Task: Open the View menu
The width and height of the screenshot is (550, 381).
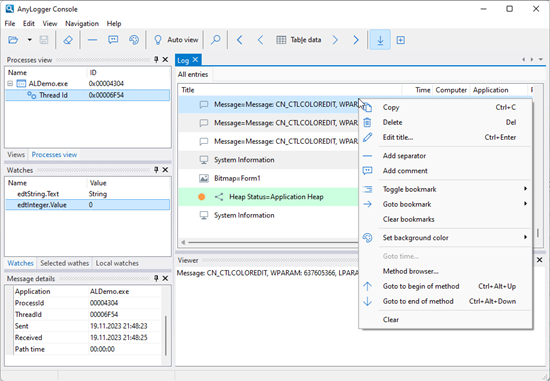Action: coord(50,24)
